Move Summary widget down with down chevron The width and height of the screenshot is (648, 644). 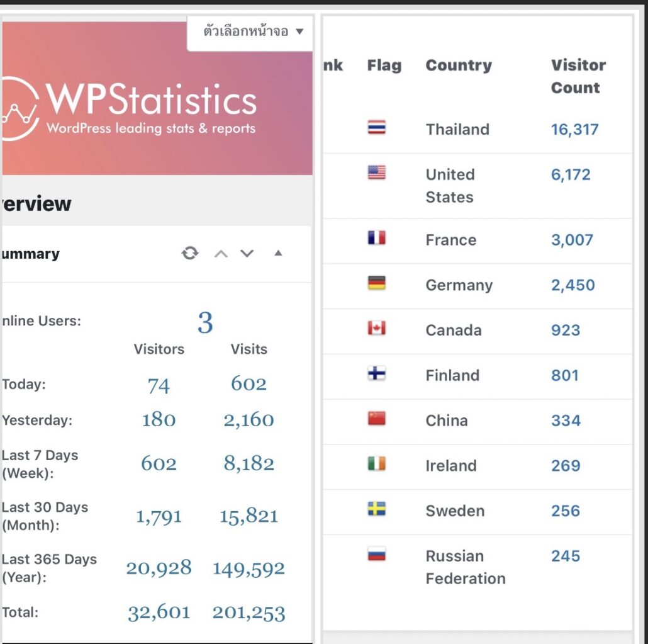[x=247, y=254]
